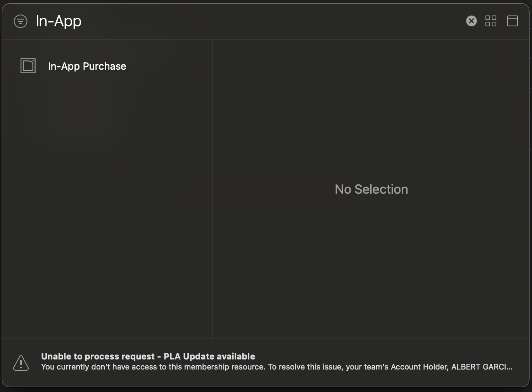
Task: Click the separator line above the error banner
Action: point(266,339)
